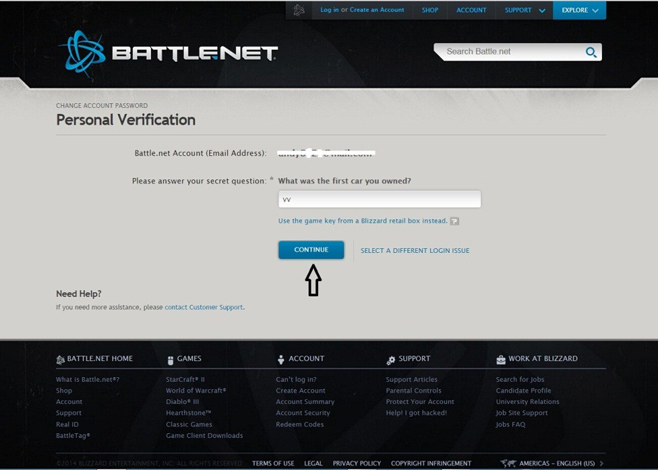Open the Help! I got hacked! link
The width and height of the screenshot is (658, 470).
[x=416, y=413]
